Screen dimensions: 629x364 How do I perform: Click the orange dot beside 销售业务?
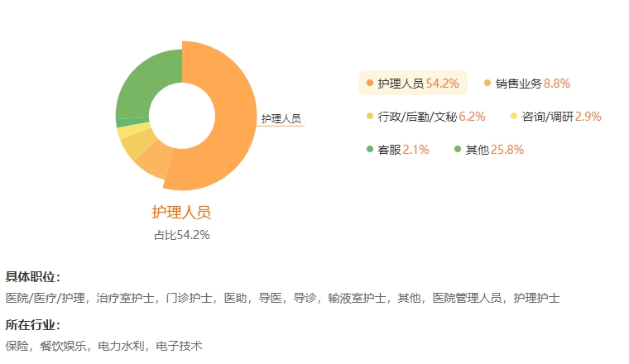tap(487, 83)
